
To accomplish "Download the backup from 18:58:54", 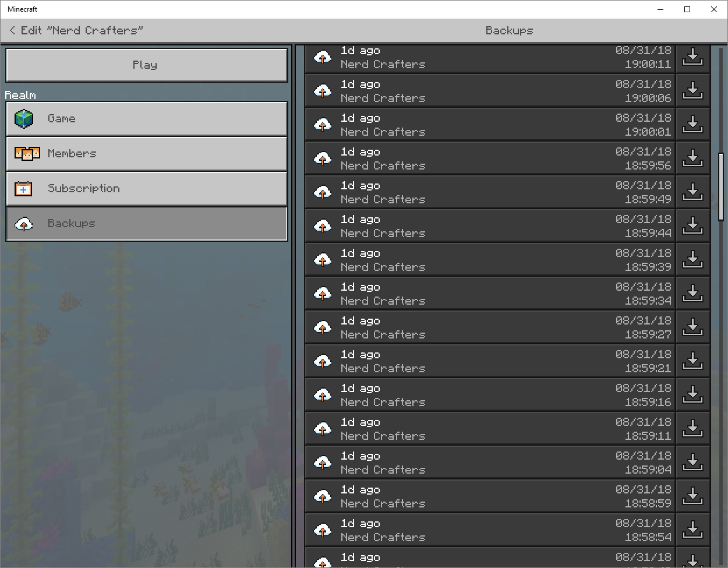I will [692, 530].
